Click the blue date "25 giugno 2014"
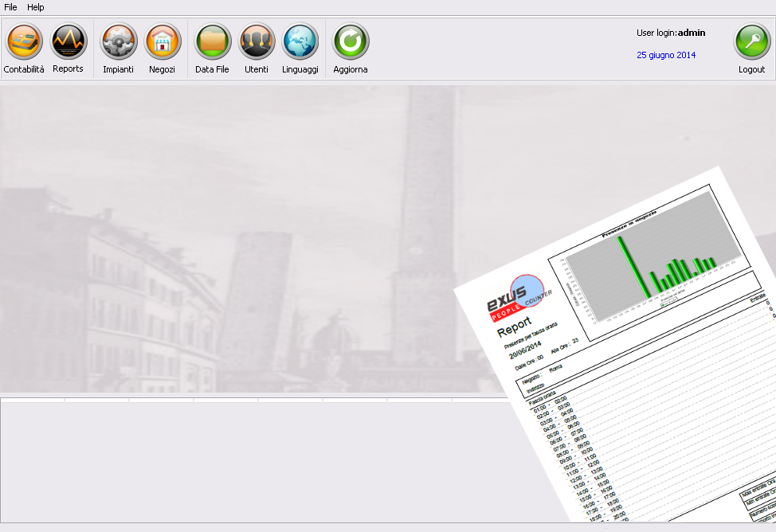Screen dimensions: 776x532 (666, 55)
